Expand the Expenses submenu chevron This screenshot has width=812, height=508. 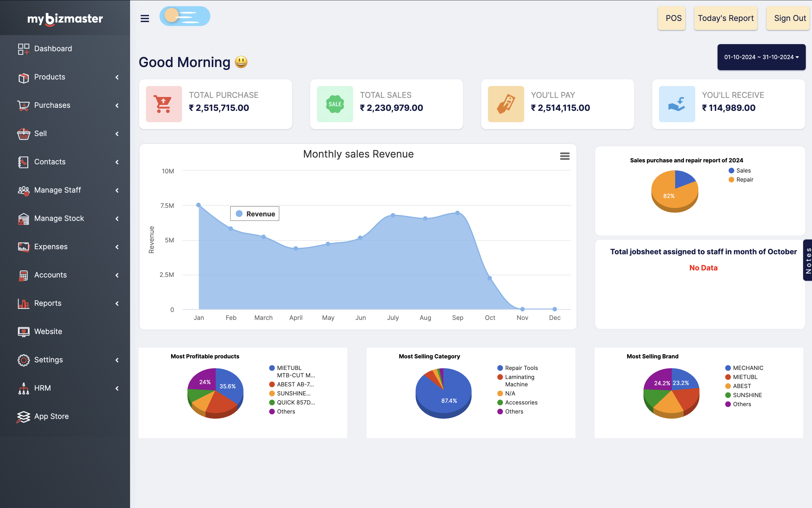pos(117,247)
